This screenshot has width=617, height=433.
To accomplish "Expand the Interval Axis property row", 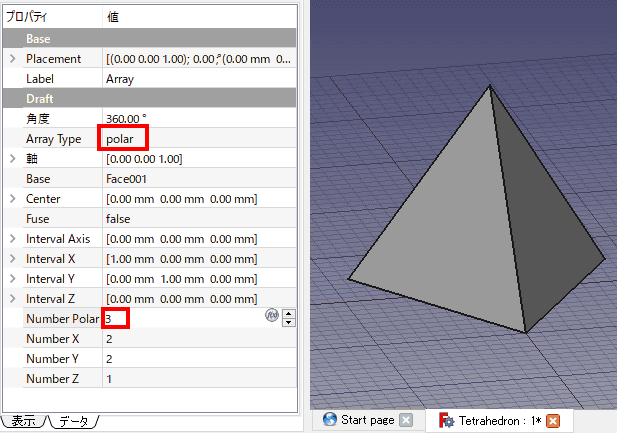I will coord(13,239).
